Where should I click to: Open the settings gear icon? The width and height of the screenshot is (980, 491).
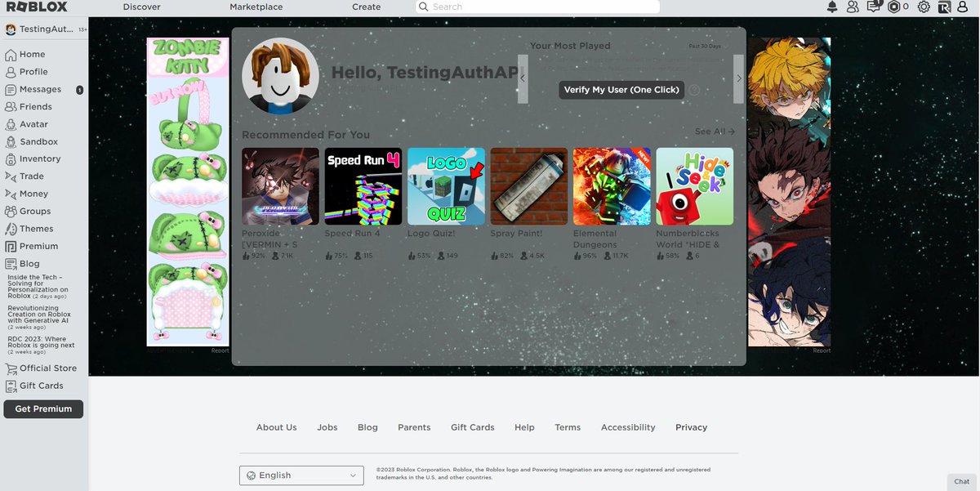[924, 7]
